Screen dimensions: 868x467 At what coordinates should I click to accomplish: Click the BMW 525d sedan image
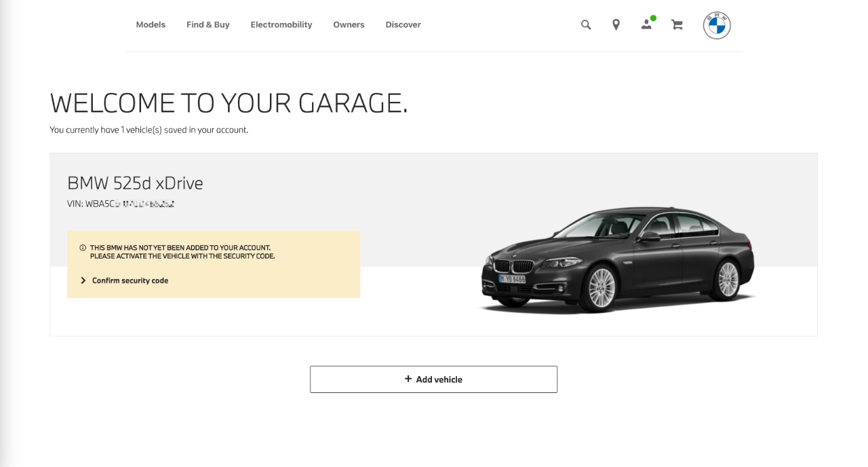[617, 261]
